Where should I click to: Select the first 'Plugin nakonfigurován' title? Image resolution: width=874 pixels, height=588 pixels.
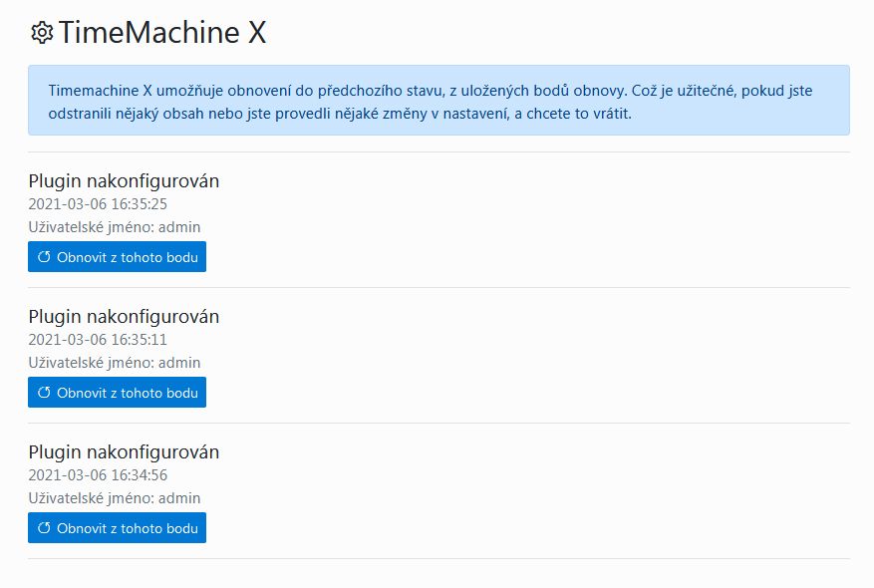(124, 180)
